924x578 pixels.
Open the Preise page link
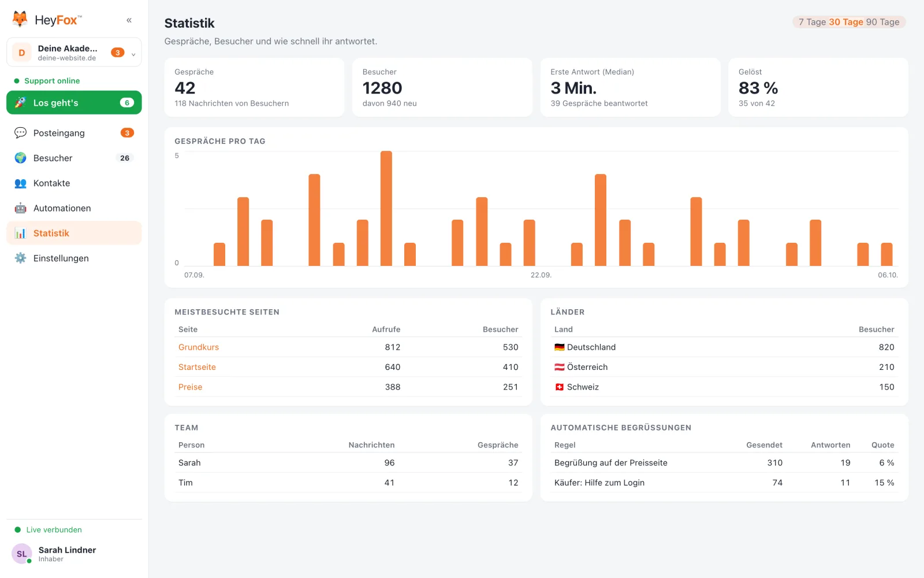pos(190,387)
